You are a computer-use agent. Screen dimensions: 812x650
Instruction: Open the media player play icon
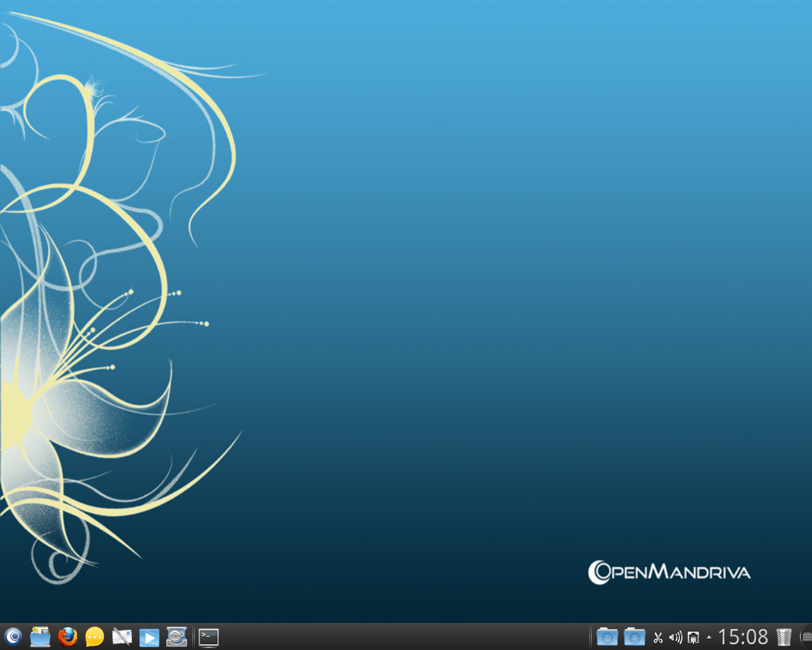pyautogui.click(x=149, y=637)
